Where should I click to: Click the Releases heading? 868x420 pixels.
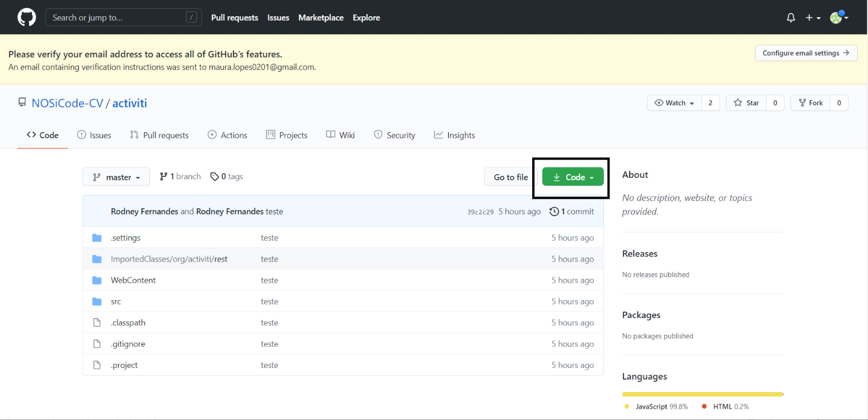(x=640, y=254)
